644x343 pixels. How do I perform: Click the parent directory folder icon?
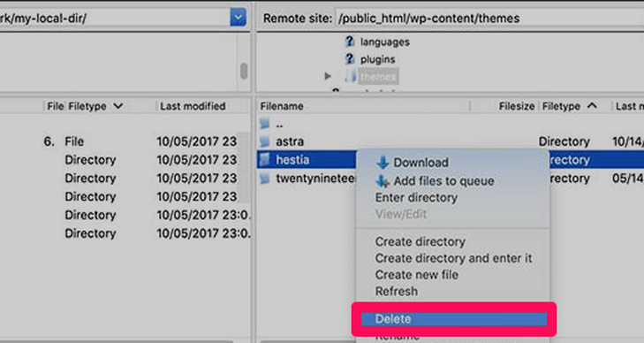[x=265, y=123]
